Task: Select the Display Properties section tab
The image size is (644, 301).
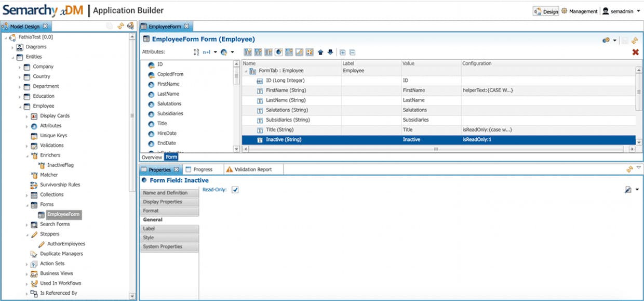Action: pyautogui.click(x=170, y=202)
